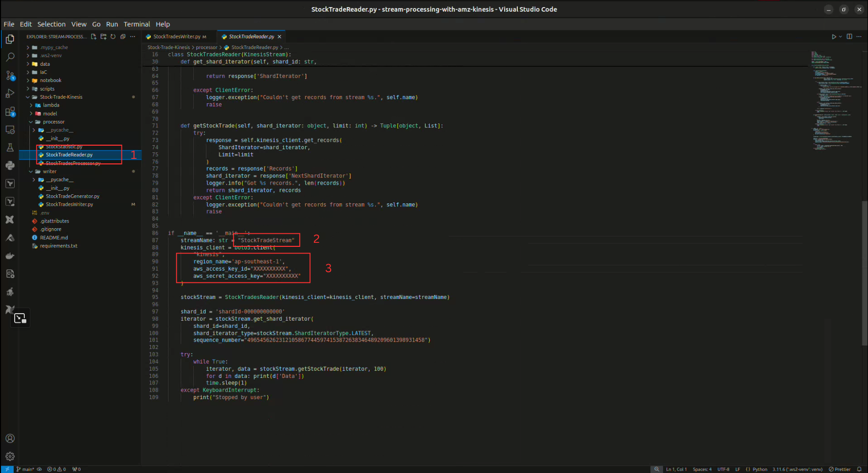Click the Python language mode in status bar
Screen dimensions: 868x473
point(759,469)
